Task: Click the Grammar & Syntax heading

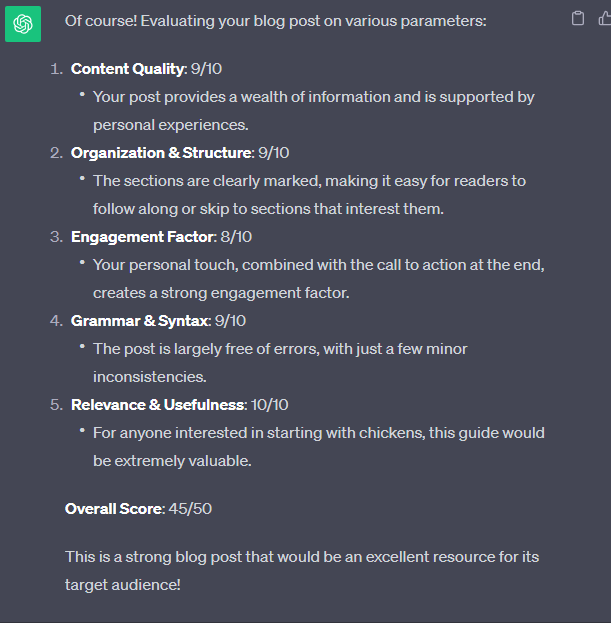Action: point(140,321)
